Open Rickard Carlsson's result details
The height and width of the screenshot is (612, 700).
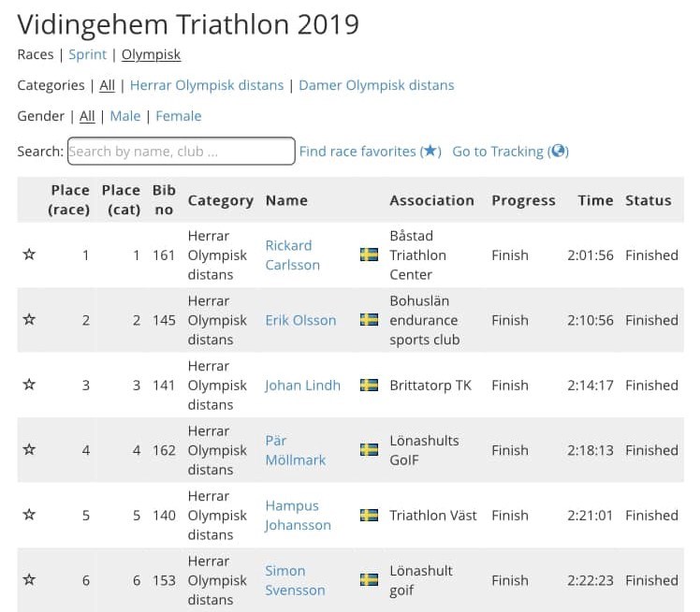[x=292, y=255]
